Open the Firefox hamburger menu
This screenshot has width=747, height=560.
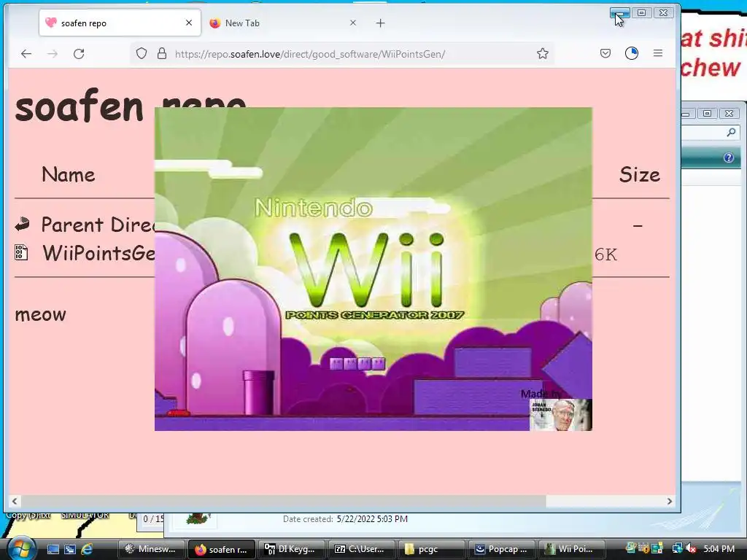coord(658,53)
